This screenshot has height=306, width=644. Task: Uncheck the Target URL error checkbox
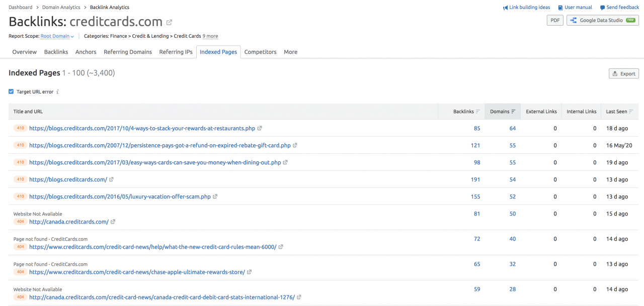point(11,92)
